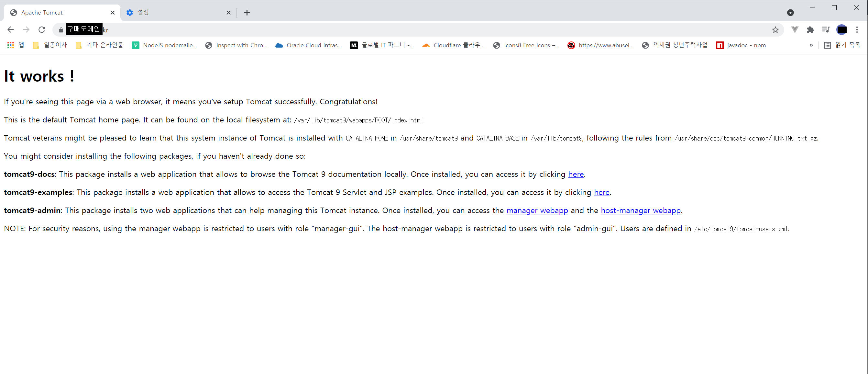Bookmark this page with the star icon
868x374 pixels.
(775, 30)
